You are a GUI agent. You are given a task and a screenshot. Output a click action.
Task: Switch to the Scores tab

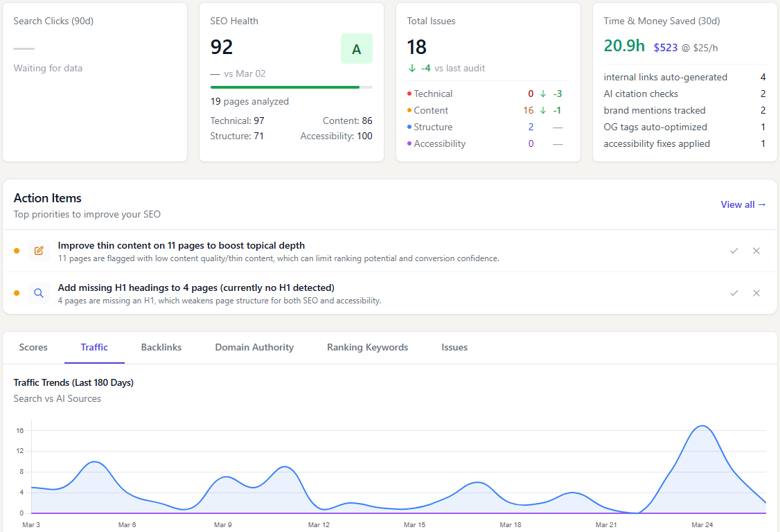pos(33,347)
